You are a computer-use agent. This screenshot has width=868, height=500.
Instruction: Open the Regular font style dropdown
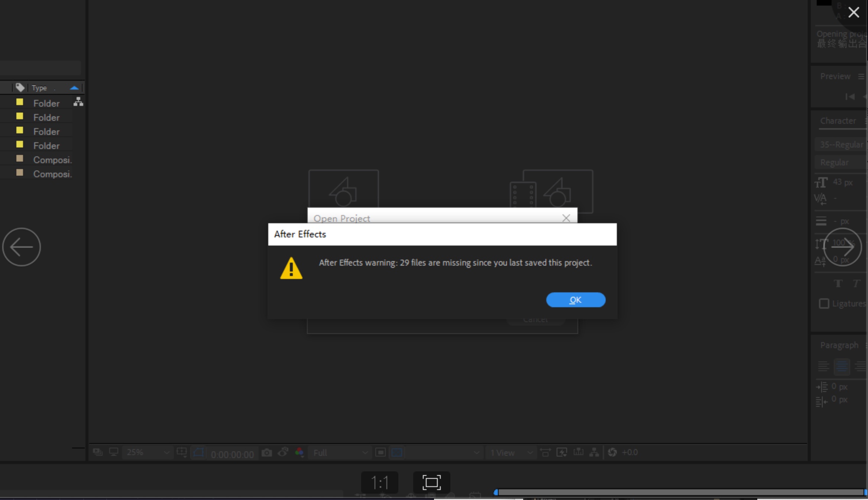pyautogui.click(x=841, y=162)
